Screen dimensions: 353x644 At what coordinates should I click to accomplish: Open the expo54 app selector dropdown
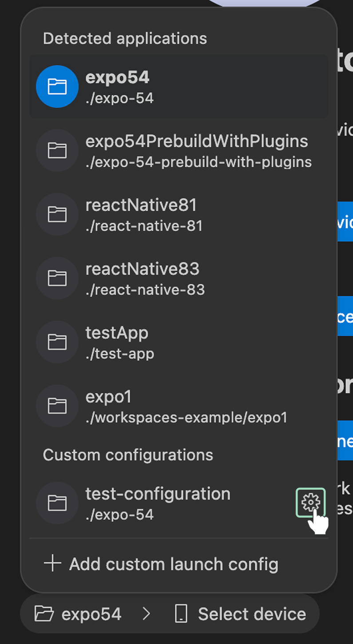[79, 614]
